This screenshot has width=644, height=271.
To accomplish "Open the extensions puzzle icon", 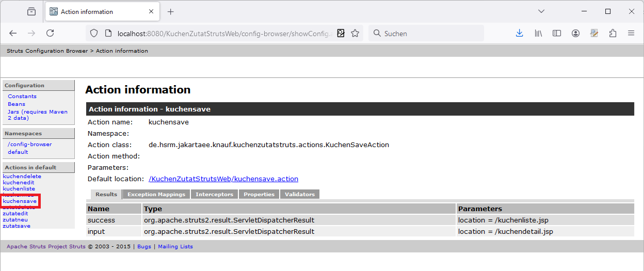I will pyautogui.click(x=613, y=33).
